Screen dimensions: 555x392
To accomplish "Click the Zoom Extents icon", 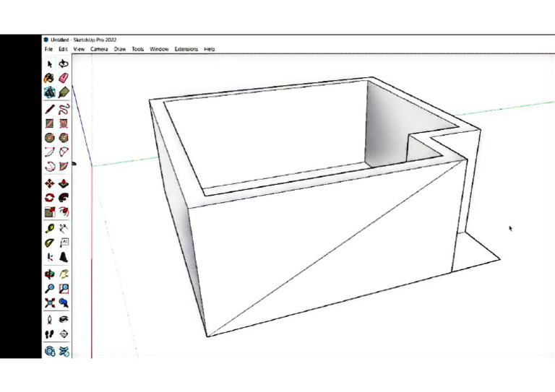I will [x=50, y=302].
